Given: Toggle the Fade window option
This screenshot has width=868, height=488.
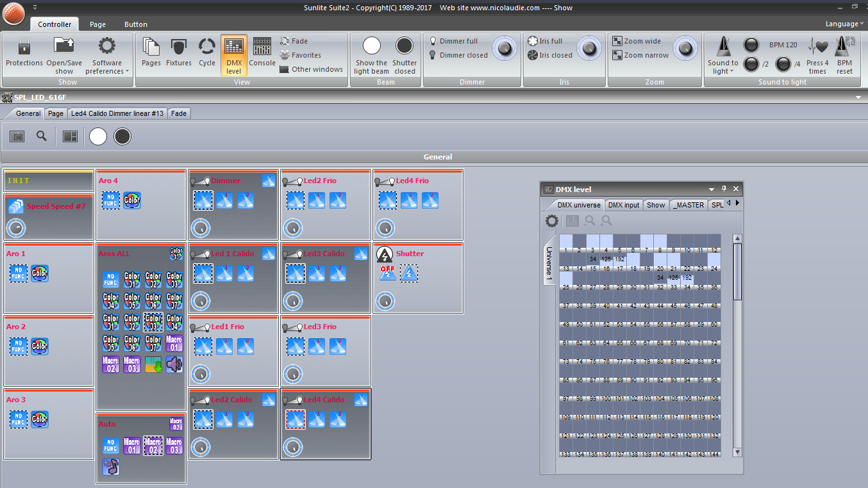Looking at the screenshot, I should pos(294,41).
